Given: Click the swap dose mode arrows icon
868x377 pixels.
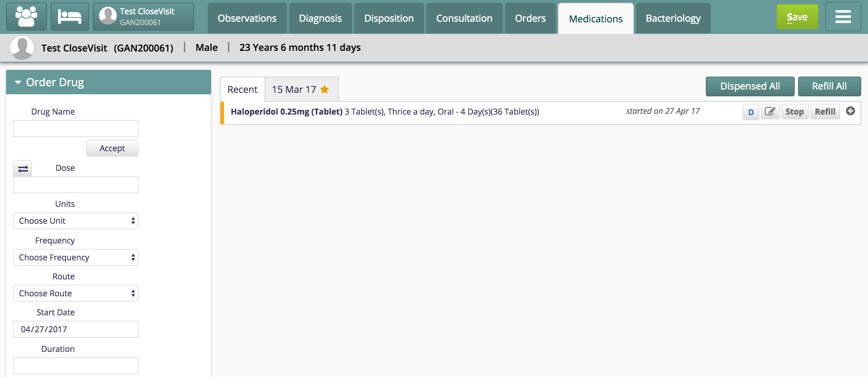Looking at the screenshot, I should pos(23,168).
